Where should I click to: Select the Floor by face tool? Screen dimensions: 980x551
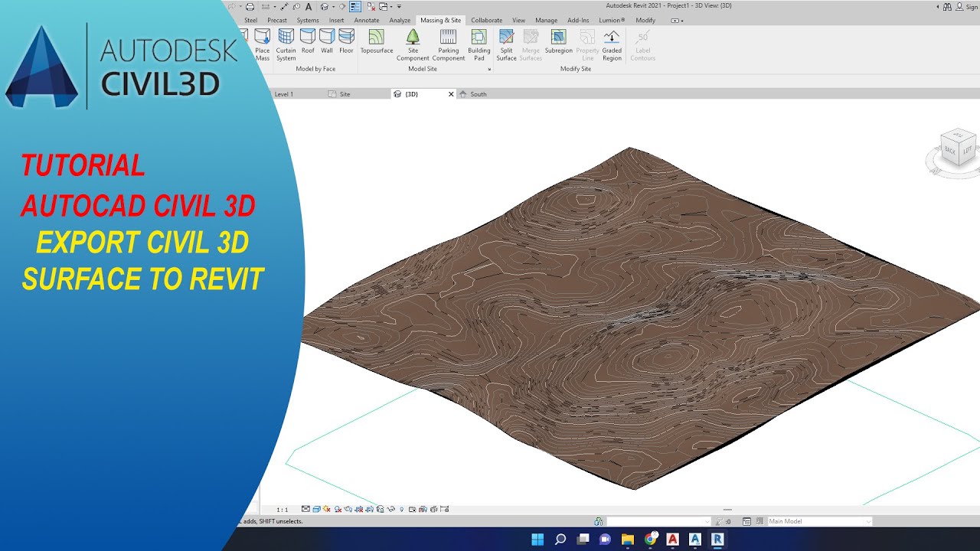pos(347,41)
